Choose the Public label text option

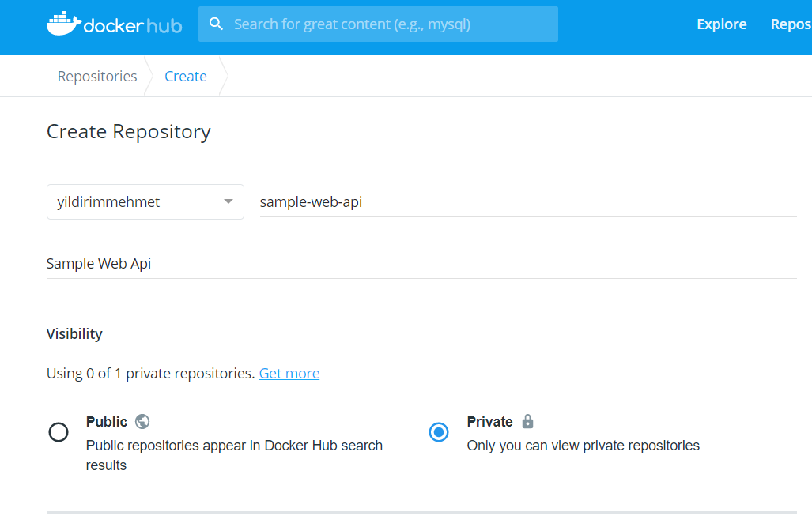(107, 422)
